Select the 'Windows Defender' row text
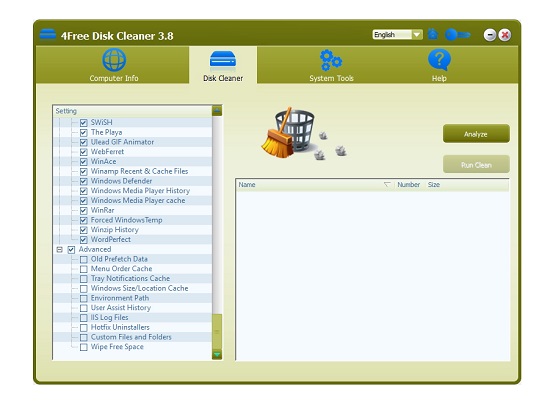The width and height of the screenshot is (550, 415). coord(121,181)
